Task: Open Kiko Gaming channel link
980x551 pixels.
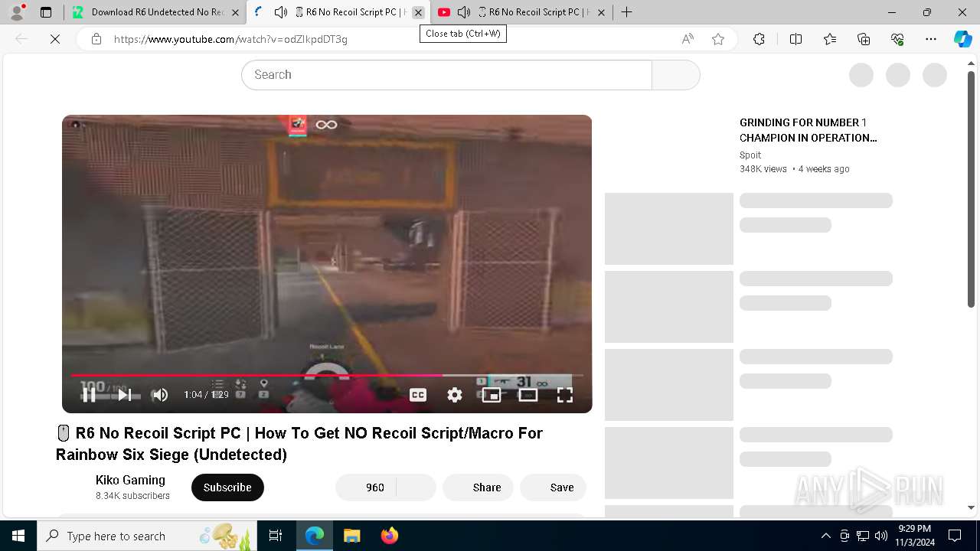Action: click(x=130, y=480)
